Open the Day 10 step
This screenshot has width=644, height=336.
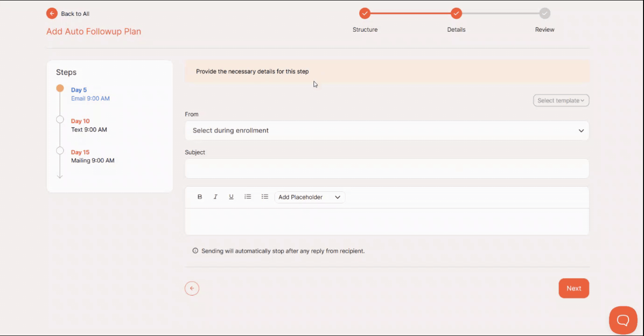80,121
